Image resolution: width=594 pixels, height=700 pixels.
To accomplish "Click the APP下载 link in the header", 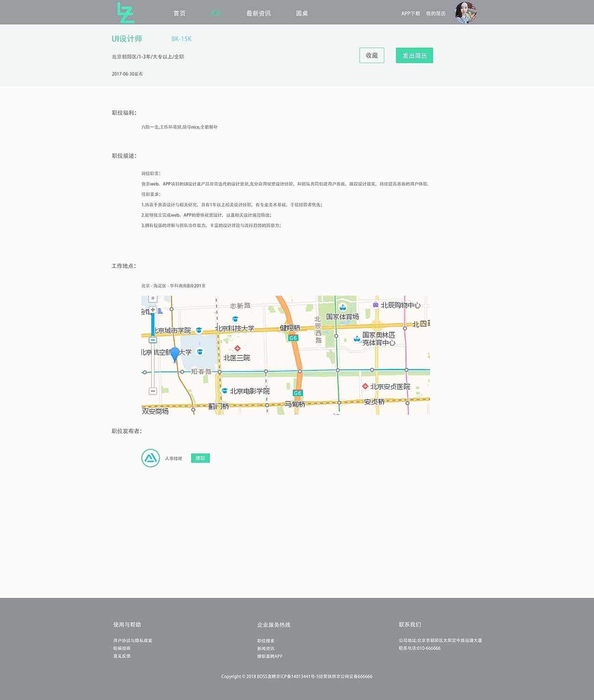I will [x=411, y=13].
